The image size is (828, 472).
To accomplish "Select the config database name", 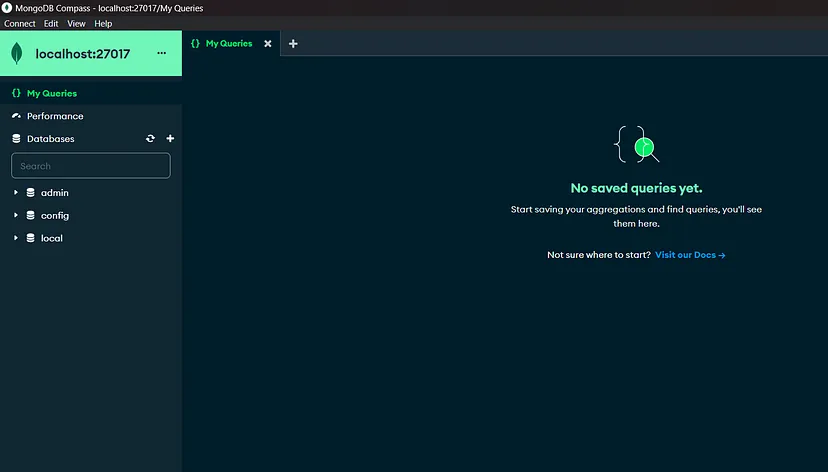I will [55, 215].
